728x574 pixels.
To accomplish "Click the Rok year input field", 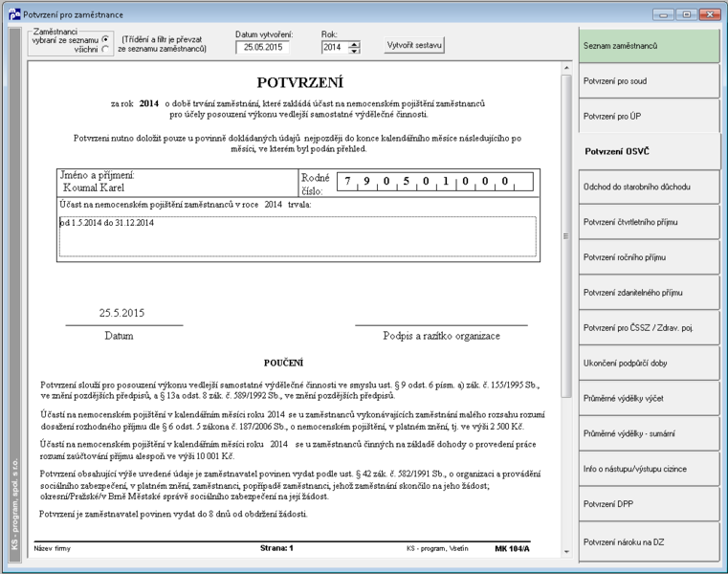I will click(334, 47).
